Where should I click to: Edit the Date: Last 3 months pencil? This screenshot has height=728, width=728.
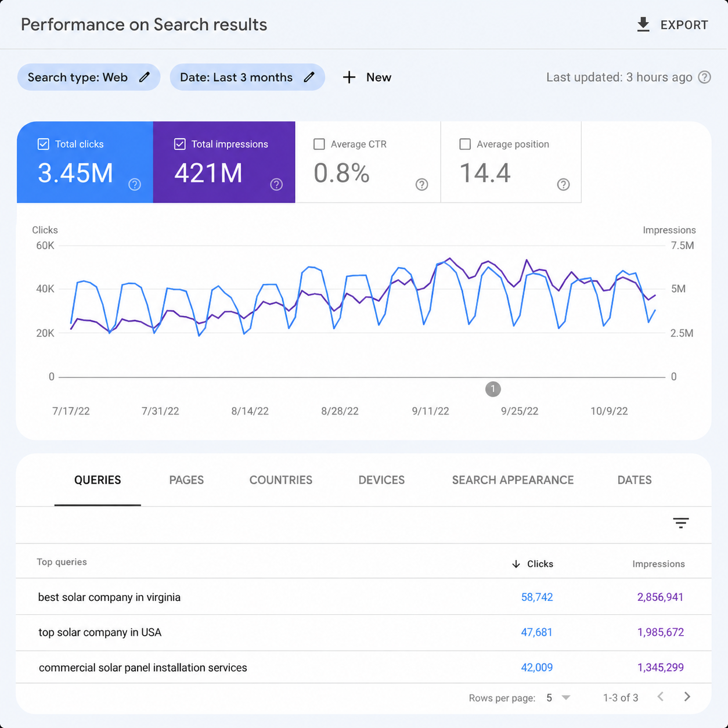tap(309, 77)
